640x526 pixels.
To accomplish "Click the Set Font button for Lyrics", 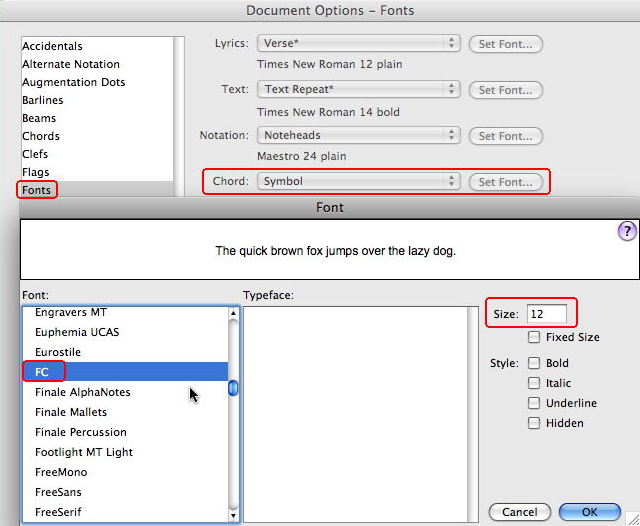I will click(506, 43).
